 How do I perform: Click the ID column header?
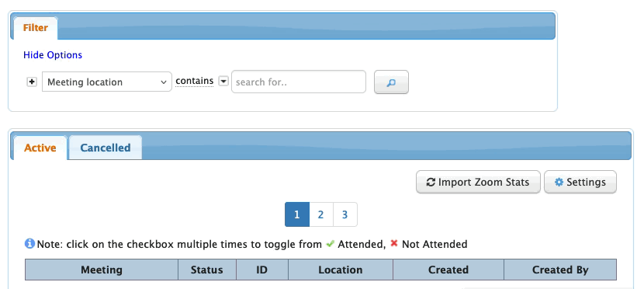(x=262, y=270)
